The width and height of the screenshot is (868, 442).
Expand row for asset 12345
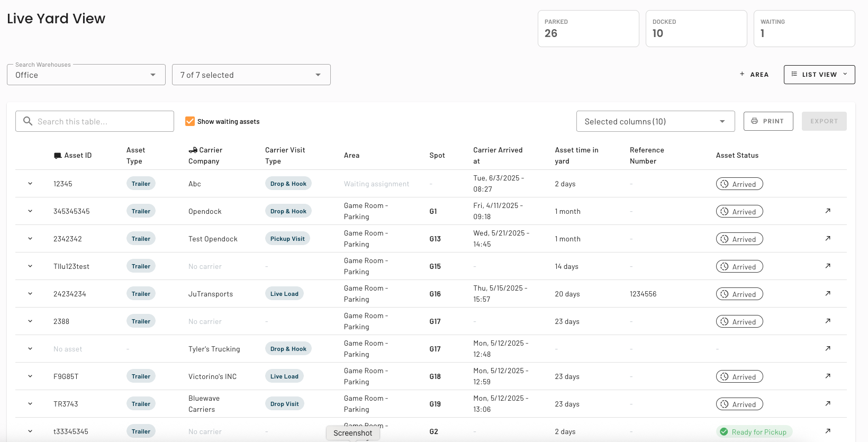coord(30,184)
